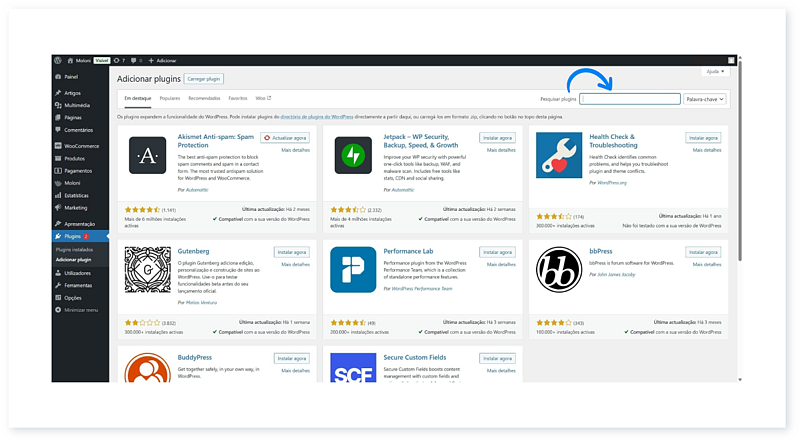
Task: Click the Pesquisar plugins search field
Action: 630,99
